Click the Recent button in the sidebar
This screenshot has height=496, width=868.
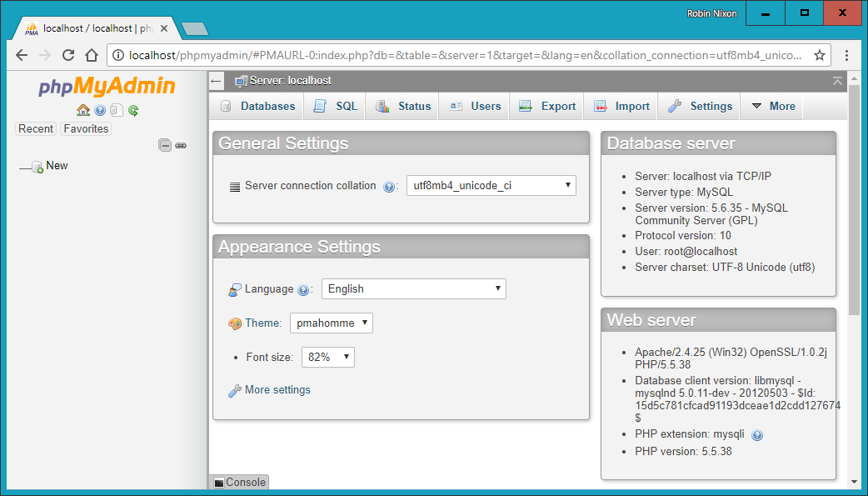36,129
